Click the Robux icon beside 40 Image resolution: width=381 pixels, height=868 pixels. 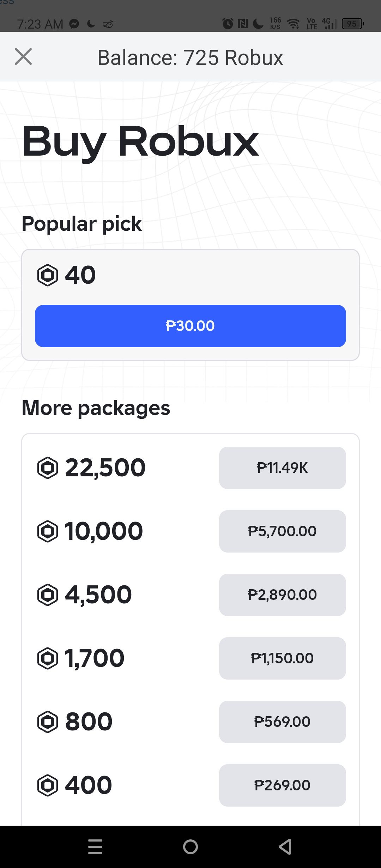48,275
